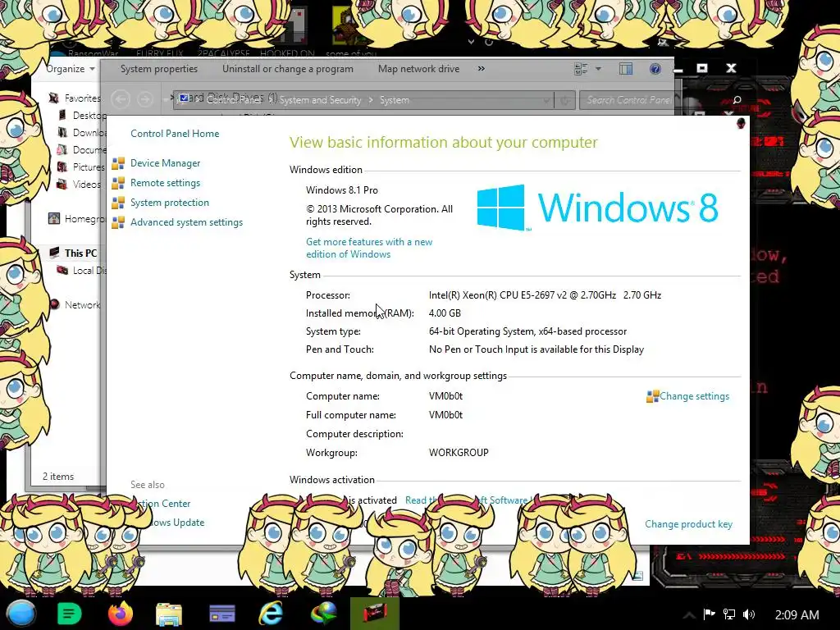Show more toolbar commands chevron
This screenshot has width=840, height=630.
click(x=481, y=69)
